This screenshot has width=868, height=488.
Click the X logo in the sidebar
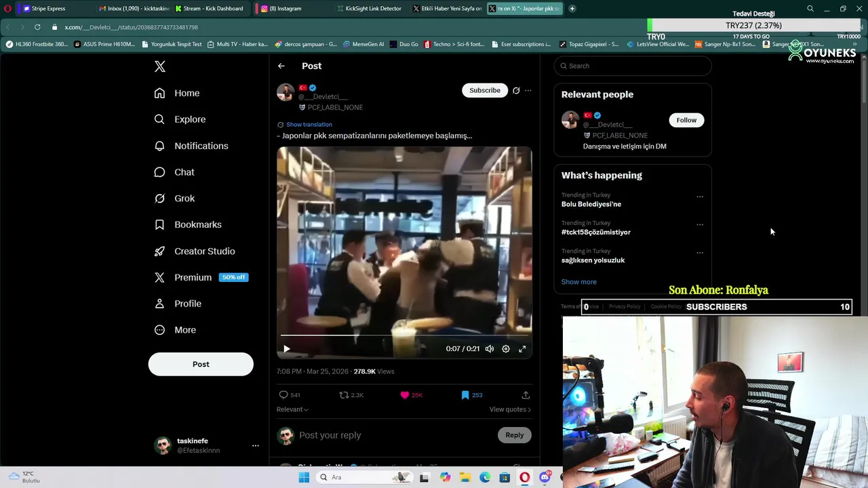click(160, 66)
